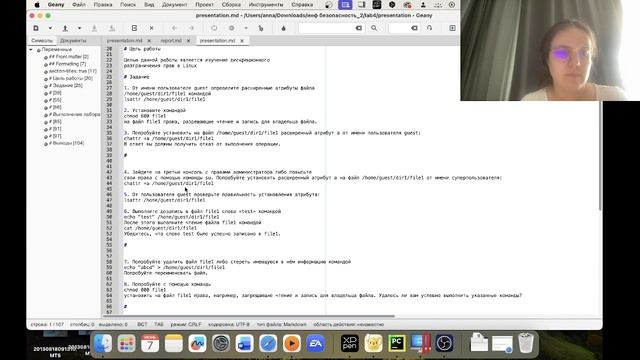Click the Open file toolbar icon
Screen dimensions: 640x360
coord(65,28)
